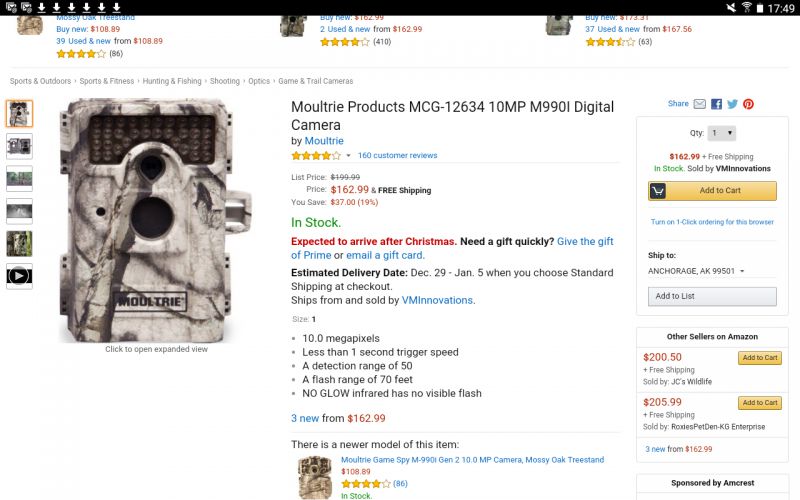Open Moultrie Game Spy M-990i Gen 2 link

click(x=472, y=460)
